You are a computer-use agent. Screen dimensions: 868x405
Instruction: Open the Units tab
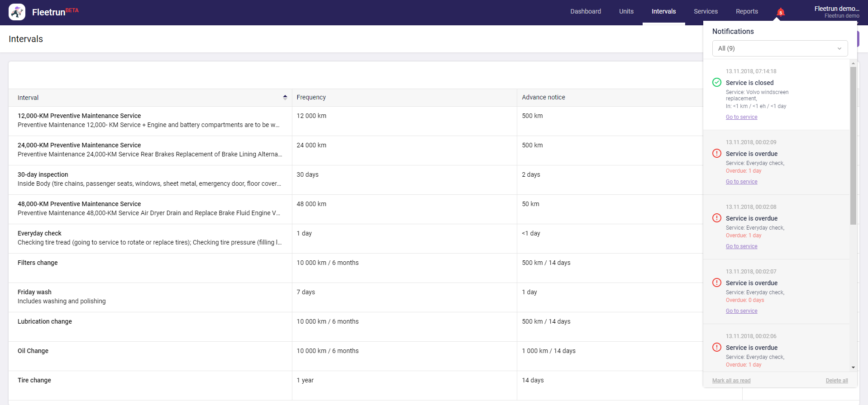(626, 12)
